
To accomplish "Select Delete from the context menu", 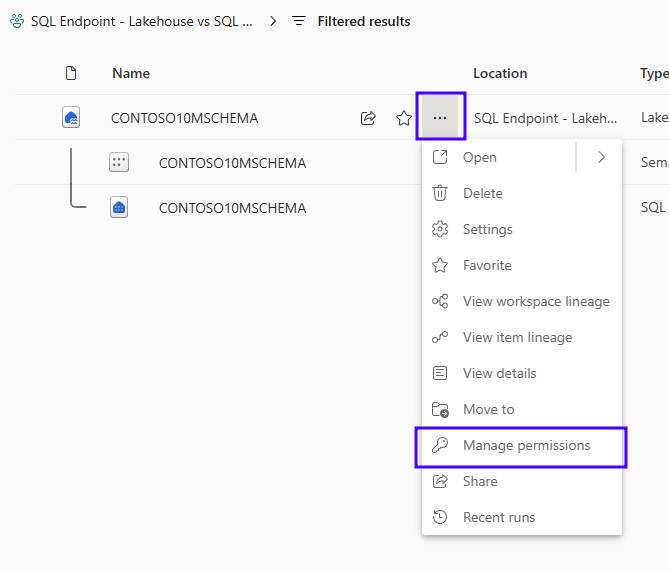I will point(482,193).
